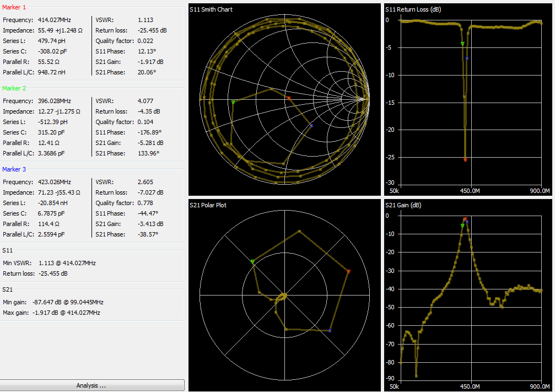
Task: Select blue marker on S11 Return Loss plot
Action: (x=467, y=58)
